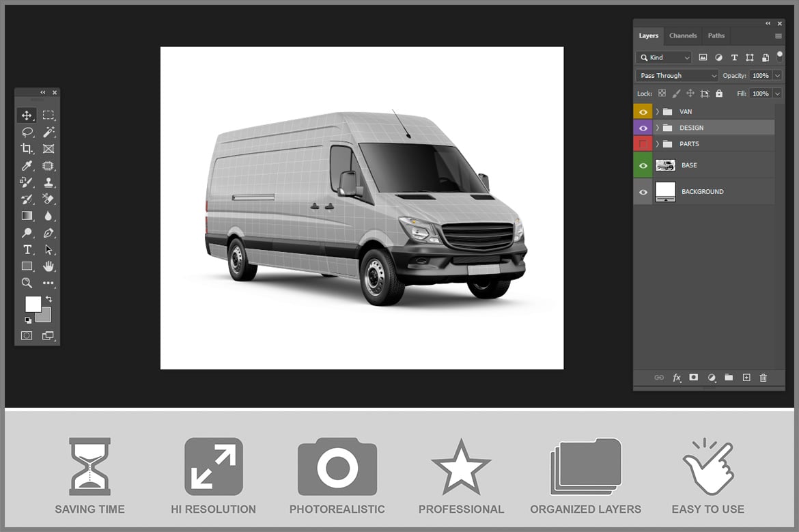
Task: Select the Eyedropper tool
Action: click(27, 166)
